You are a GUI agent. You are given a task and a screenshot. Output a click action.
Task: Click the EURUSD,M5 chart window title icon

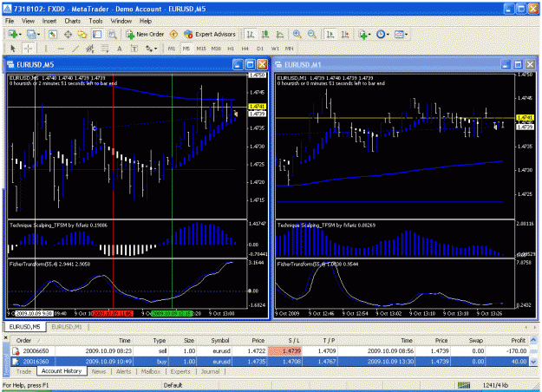point(10,65)
